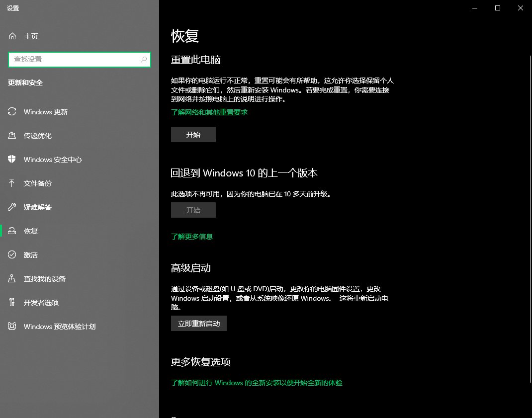Click the home icon beside 主页

click(12, 36)
